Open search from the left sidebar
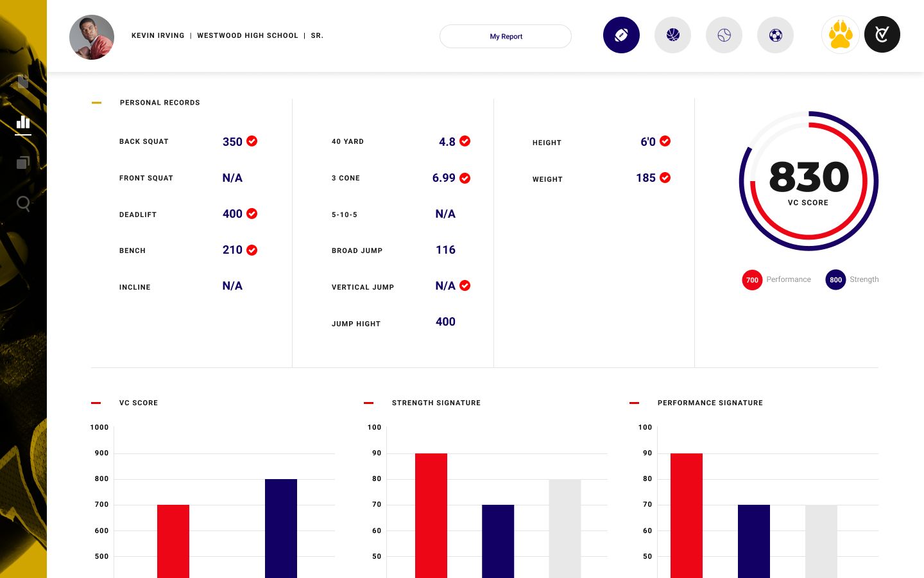924x578 pixels. tap(23, 204)
